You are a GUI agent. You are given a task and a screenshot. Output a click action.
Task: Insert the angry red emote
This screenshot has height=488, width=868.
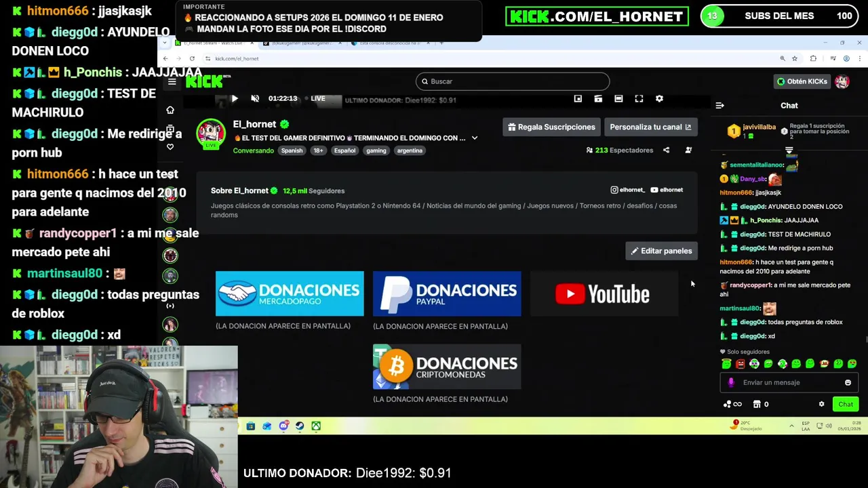pos(740,364)
